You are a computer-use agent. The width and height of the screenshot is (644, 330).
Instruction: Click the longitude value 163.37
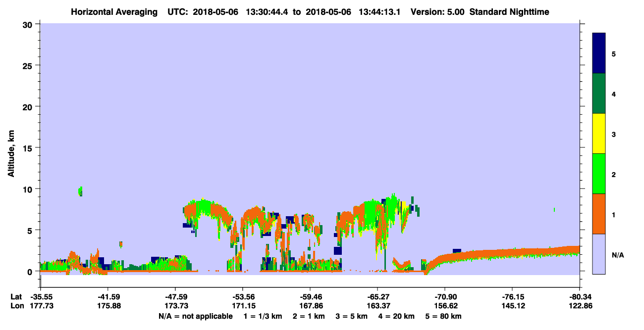(377, 306)
